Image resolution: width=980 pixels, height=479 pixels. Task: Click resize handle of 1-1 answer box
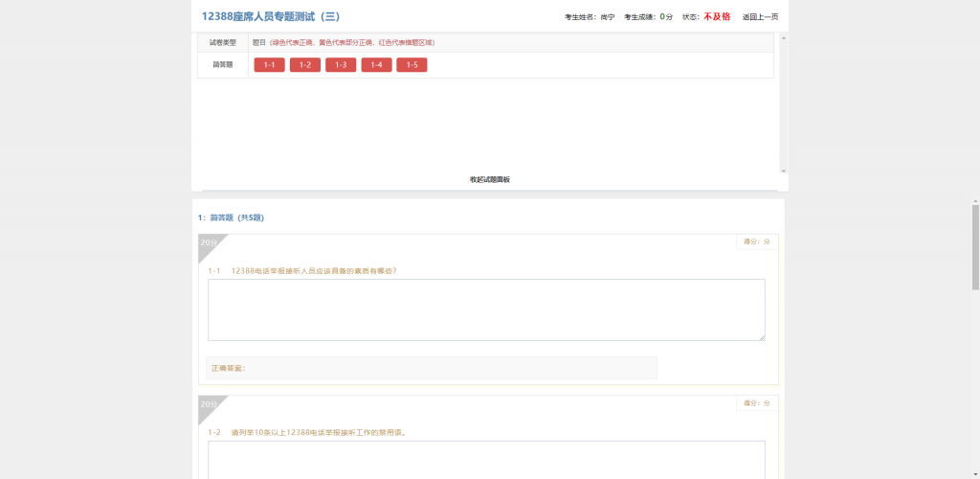click(x=762, y=337)
